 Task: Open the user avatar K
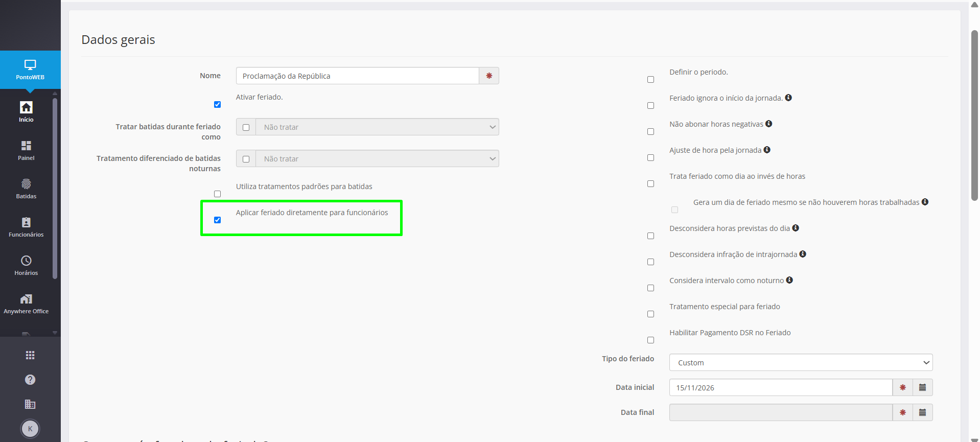pyautogui.click(x=30, y=429)
